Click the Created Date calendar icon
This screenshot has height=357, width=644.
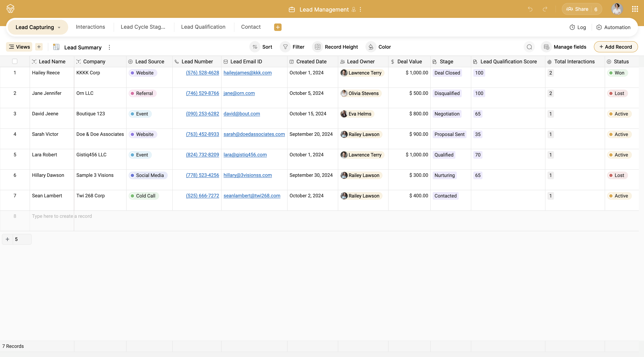point(291,62)
